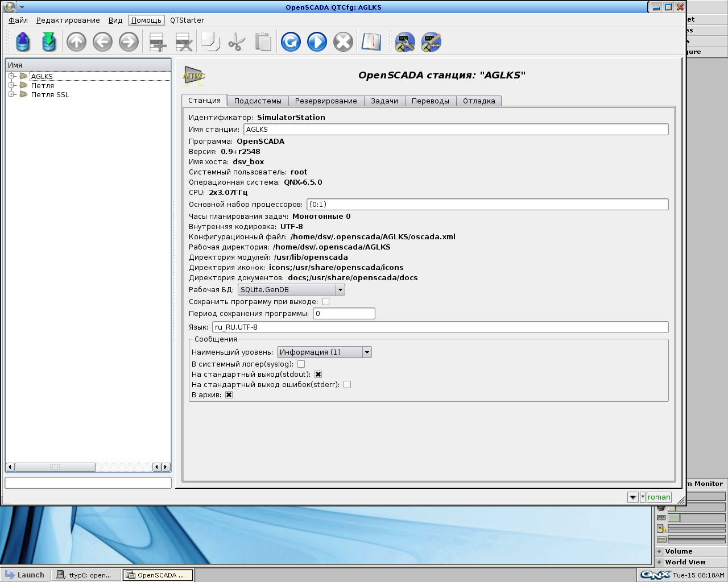The width and height of the screenshot is (728, 582).
Task: Click the Load from DB toolbar icon
Action: pyautogui.click(x=23, y=42)
